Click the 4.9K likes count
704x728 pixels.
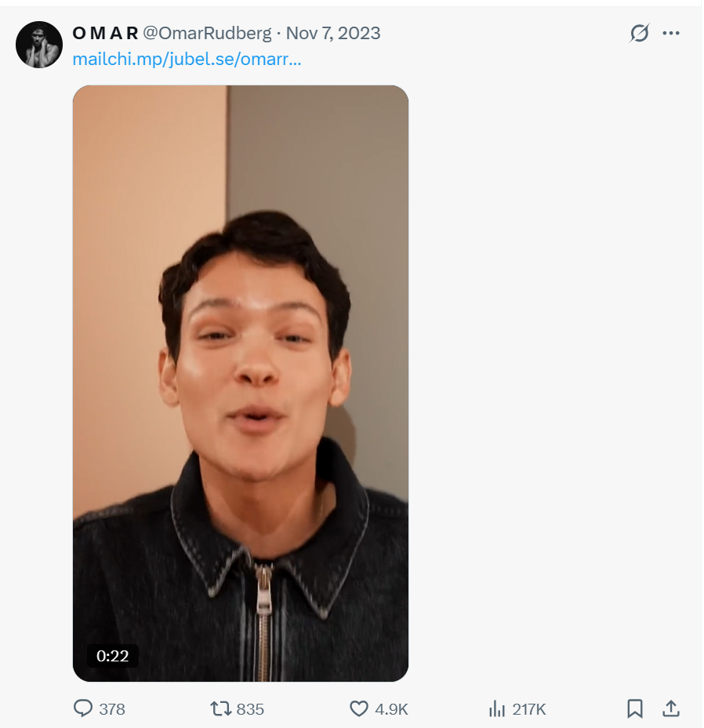tap(391, 709)
